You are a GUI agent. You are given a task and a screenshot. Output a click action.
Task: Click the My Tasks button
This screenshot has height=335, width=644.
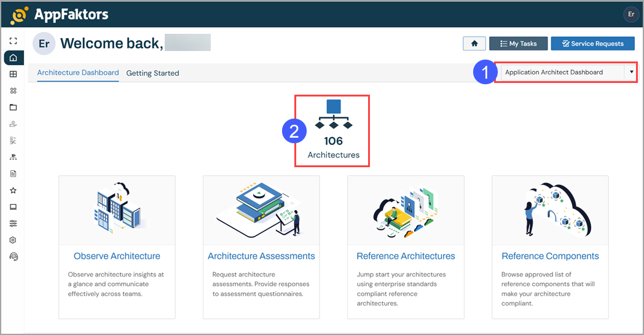pos(518,44)
